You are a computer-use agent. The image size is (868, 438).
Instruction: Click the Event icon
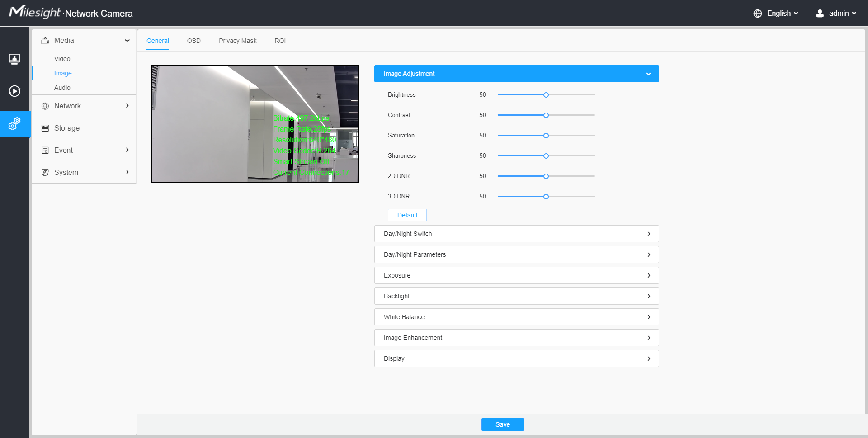click(45, 151)
